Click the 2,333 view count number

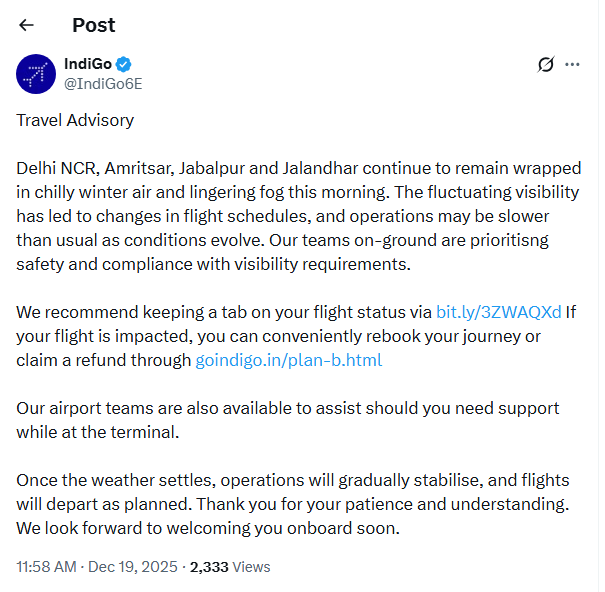(209, 567)
